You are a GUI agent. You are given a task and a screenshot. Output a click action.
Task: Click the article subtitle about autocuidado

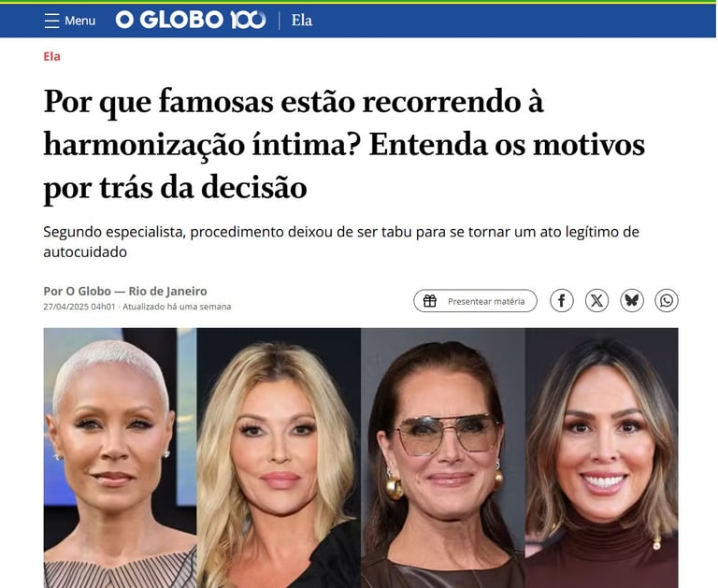(341, 242)
